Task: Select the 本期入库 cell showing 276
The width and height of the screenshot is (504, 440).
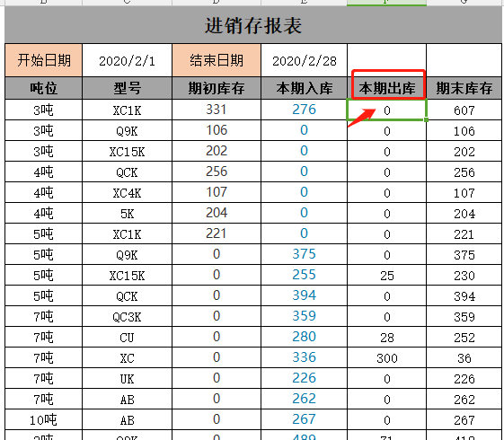Action: [x=304, y=110]
